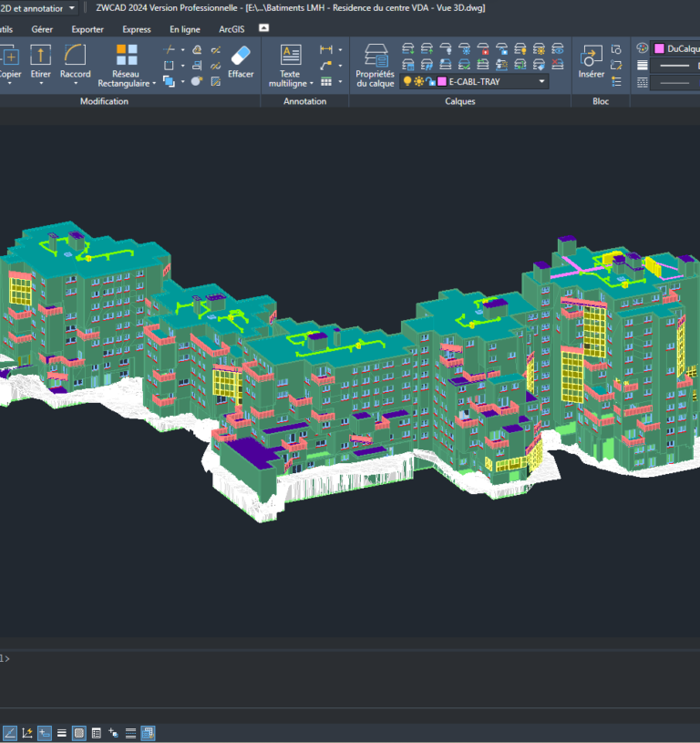The width and height of the screenshot is (700, 743).
Task: Toggle E-CABL-TRAY layer freeze sun icon
Action: 418,81
